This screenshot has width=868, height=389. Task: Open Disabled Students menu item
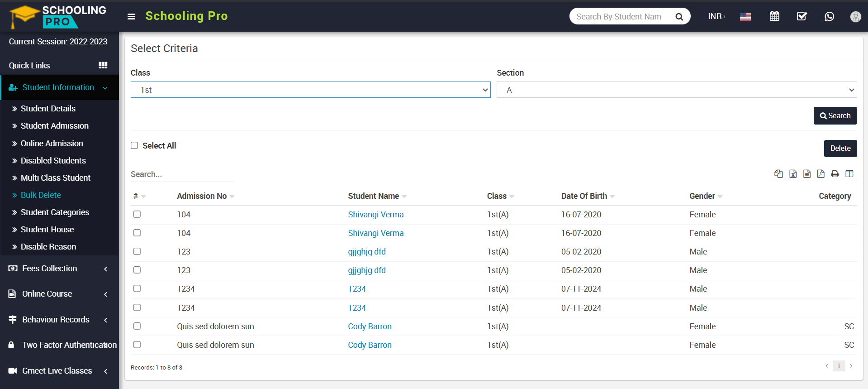point(53,161)
